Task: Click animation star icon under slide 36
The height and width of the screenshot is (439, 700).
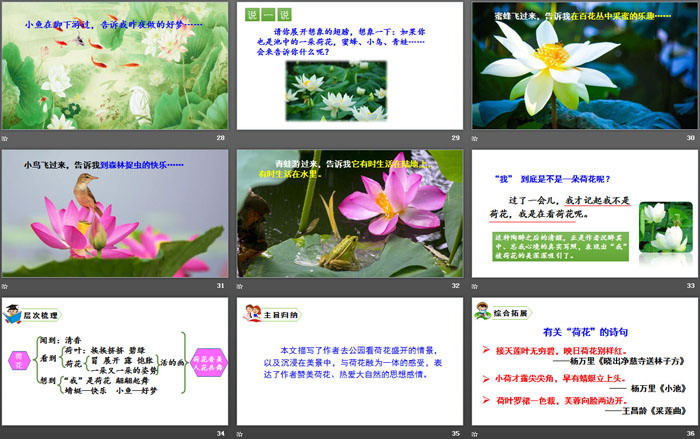Action: pos(475,434)
